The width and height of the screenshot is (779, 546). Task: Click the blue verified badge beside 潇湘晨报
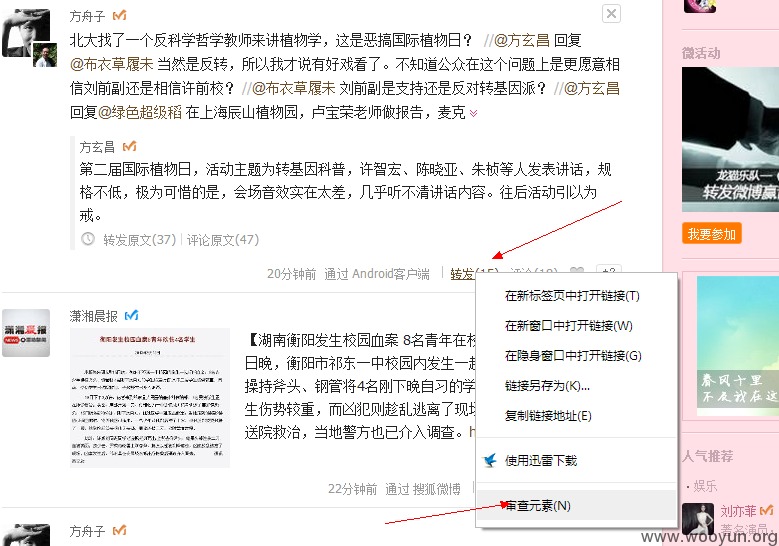click(x=131, y=315)
